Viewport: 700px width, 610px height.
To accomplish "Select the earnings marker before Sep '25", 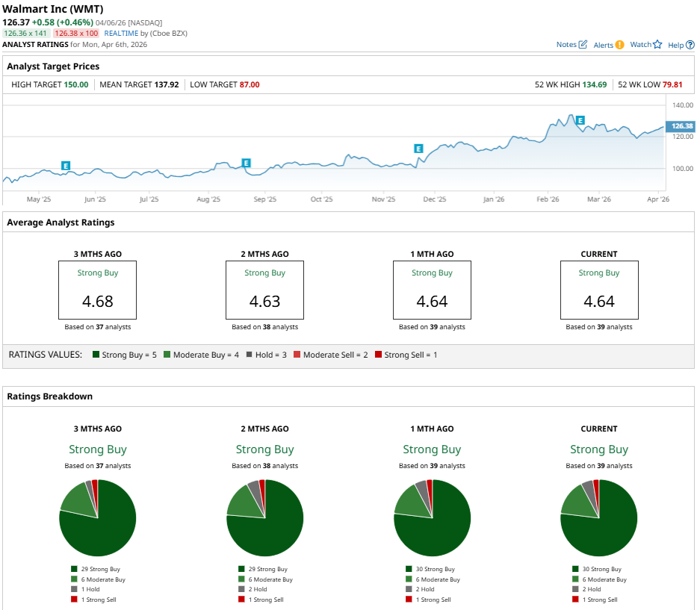I will (x=246, y=163).
